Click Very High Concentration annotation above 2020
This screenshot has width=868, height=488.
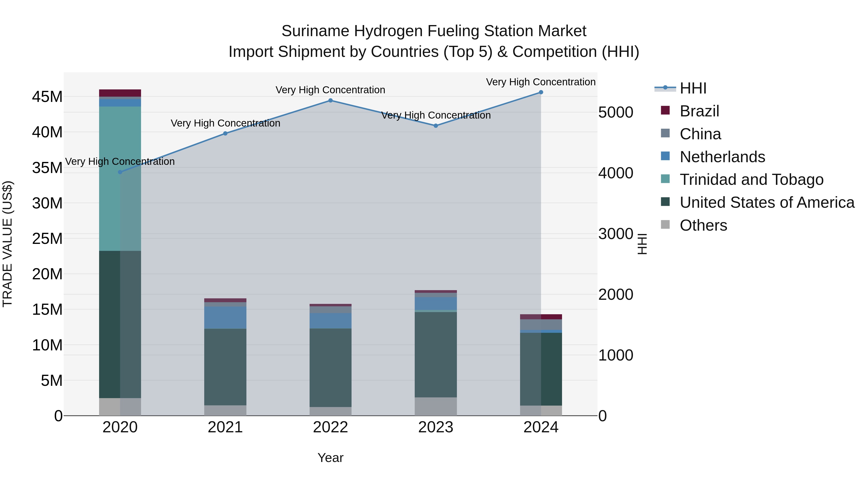tap(120, 162)
